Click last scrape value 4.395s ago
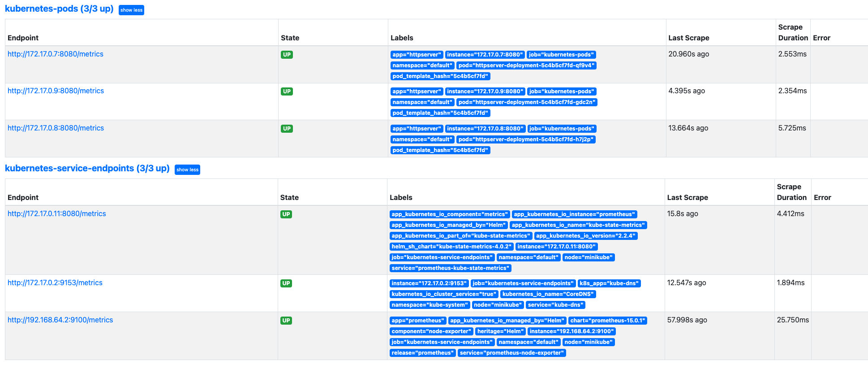This screenshot has height=365, width=868. point(687,91)
